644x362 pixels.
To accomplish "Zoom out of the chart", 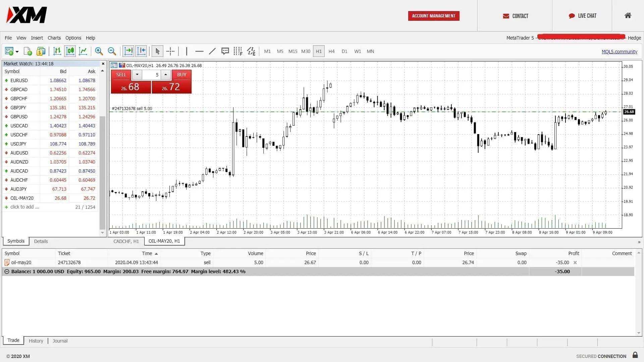I will 112,51.
